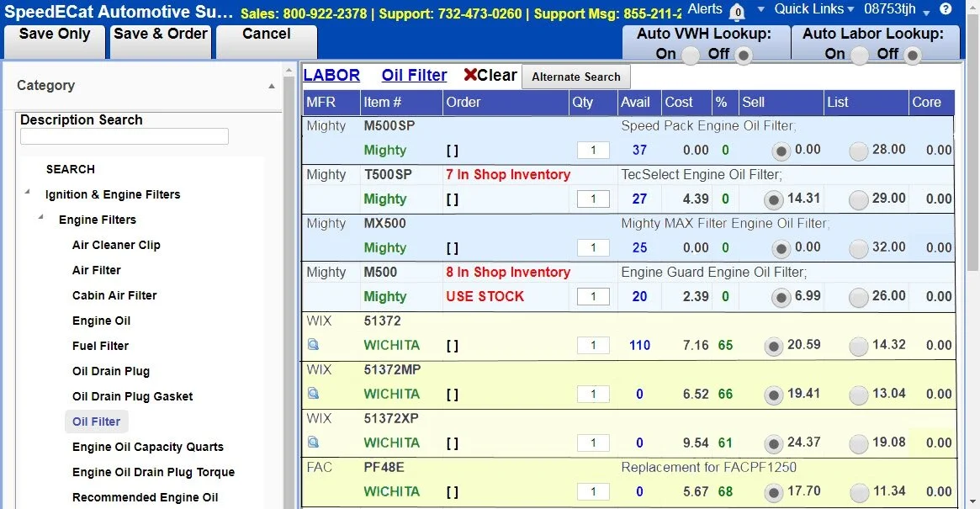Collapse Engine Filters tree node arrow
Screen dimensions: 980x509
[41, 217]
